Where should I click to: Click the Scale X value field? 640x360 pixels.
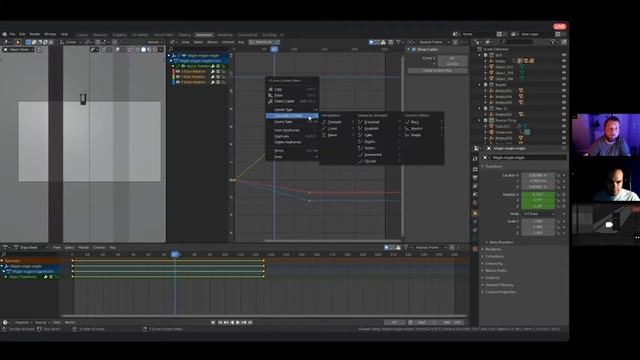point(538,221)
